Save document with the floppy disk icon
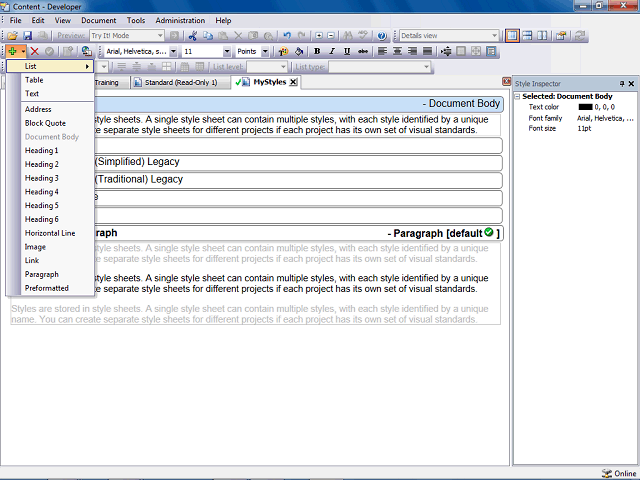The image size is (640, 480). click(27, 36)
